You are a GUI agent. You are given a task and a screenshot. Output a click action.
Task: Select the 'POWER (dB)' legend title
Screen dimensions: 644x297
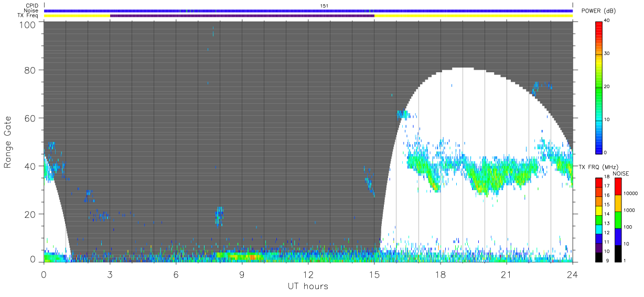[599, 11]
